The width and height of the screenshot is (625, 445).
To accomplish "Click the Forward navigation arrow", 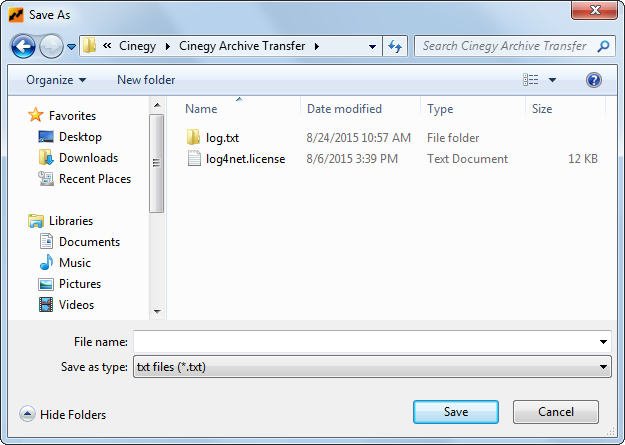I will pyautogui.click(x=51, y=47).
